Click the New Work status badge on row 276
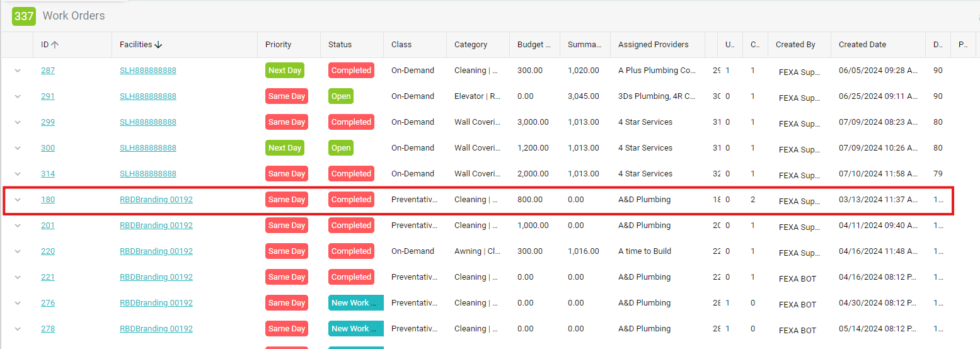 click(356, 303)
